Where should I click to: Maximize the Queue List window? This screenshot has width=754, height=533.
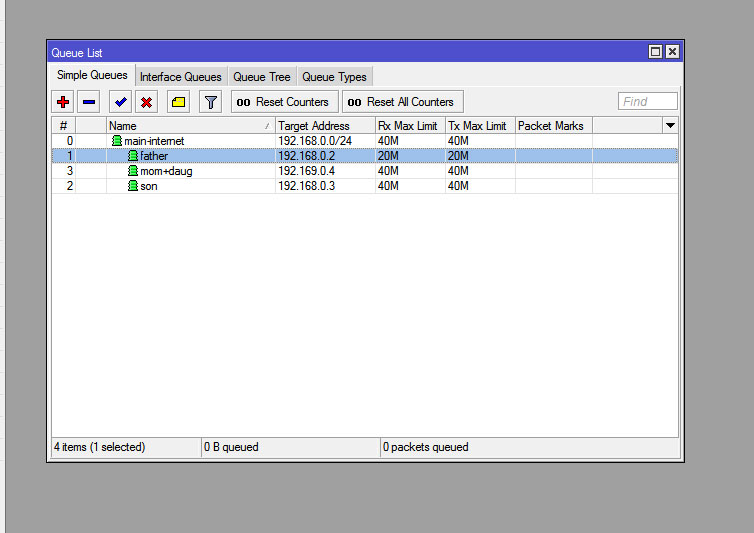tap(655, 52)
